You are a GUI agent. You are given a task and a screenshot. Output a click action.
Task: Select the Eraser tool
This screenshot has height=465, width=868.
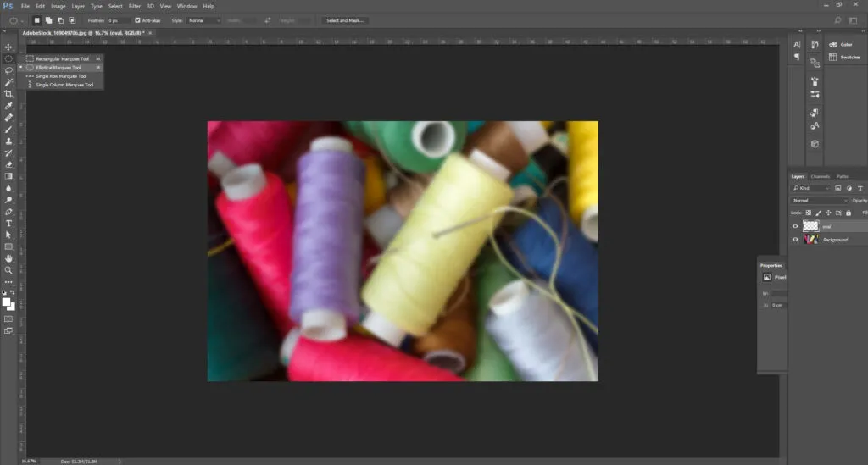click(x=8, y=165)
